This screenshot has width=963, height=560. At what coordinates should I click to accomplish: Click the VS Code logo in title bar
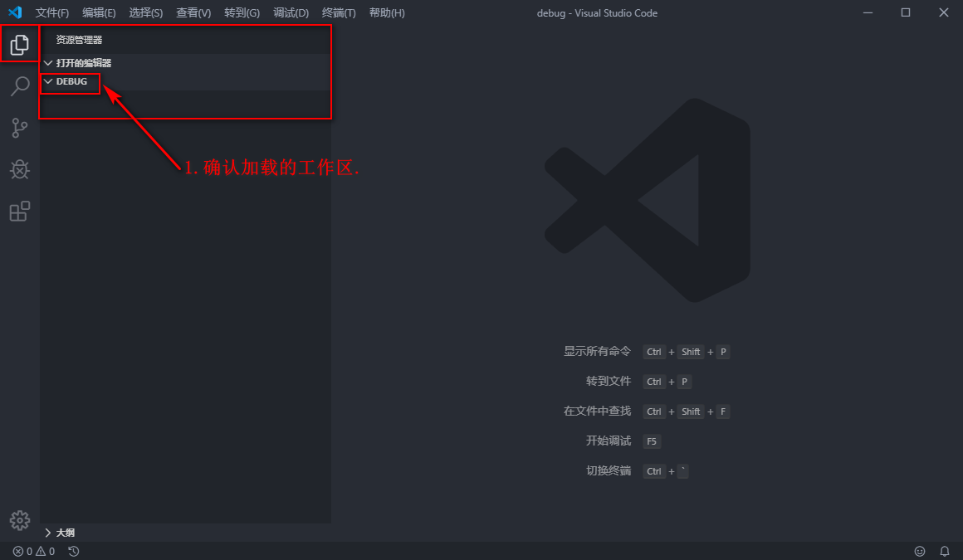click(x=15, y=12)
